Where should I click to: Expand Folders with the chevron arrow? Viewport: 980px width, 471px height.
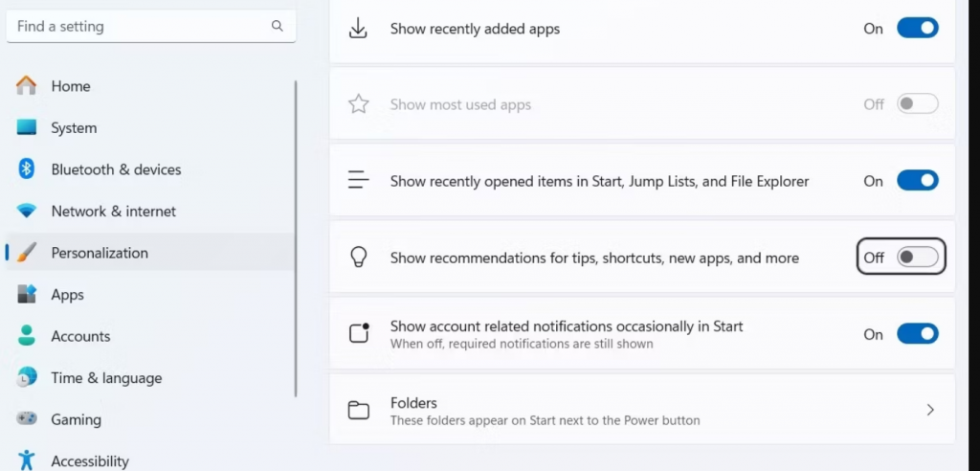[x=930, y=410]
